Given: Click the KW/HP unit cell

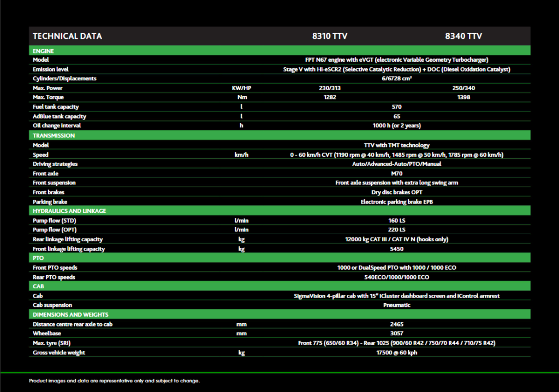Looking at the screenshot, I should click(x=241, y=88).
